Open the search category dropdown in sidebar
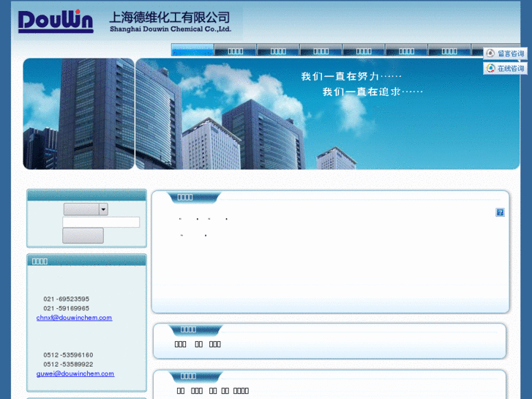The image size is (532, 399). 86,209
